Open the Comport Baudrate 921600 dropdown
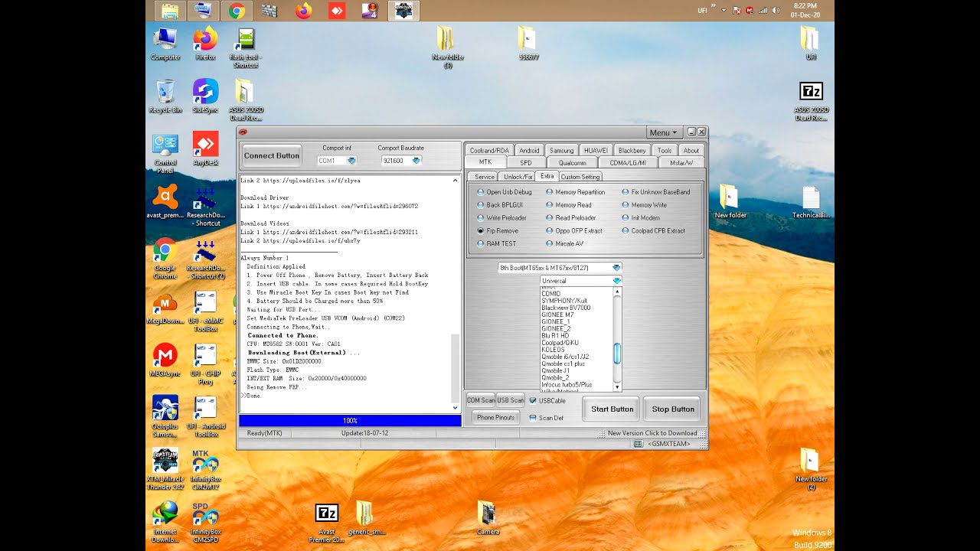980x551 pixels. pyautogui.click(x=402, y=161)
